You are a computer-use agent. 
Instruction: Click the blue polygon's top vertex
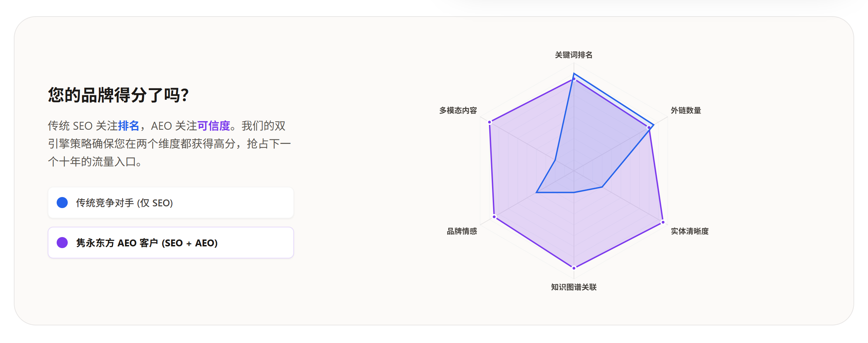[x=574, y=73]
